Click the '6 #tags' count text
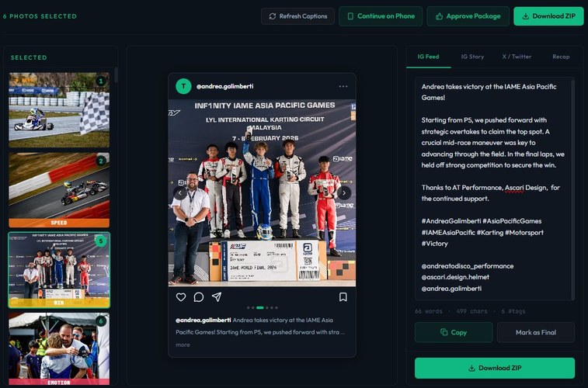 point(513,311)
